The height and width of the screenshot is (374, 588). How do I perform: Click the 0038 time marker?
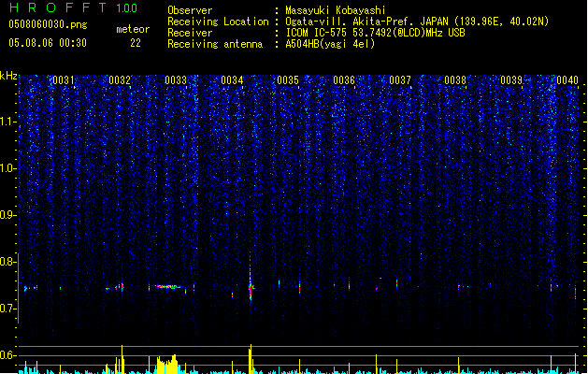coord(455,80)
